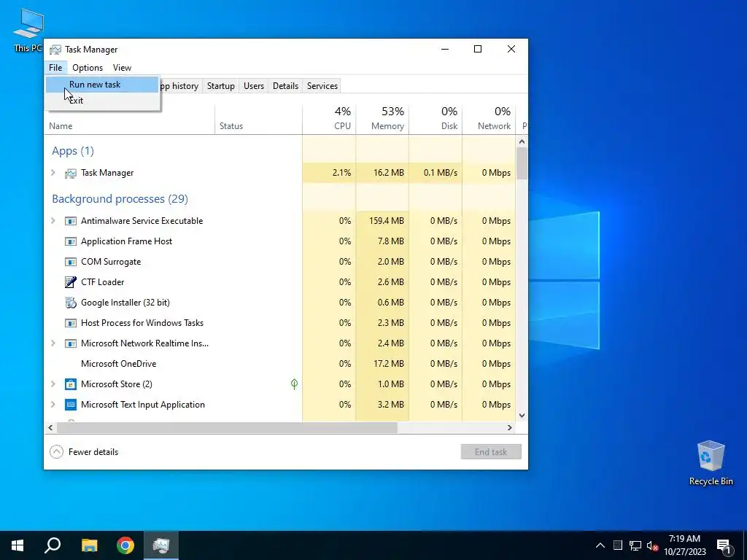The height and width of the screenshot is (560, 747).
Task: Click the Apps (1) group header
Action: [x=73, y=151]
